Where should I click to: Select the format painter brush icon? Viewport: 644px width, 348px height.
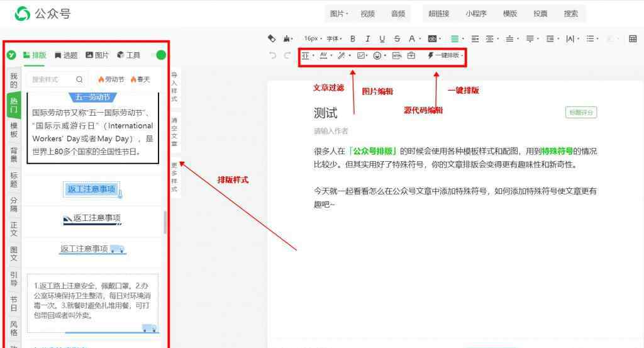pos(287,38)
